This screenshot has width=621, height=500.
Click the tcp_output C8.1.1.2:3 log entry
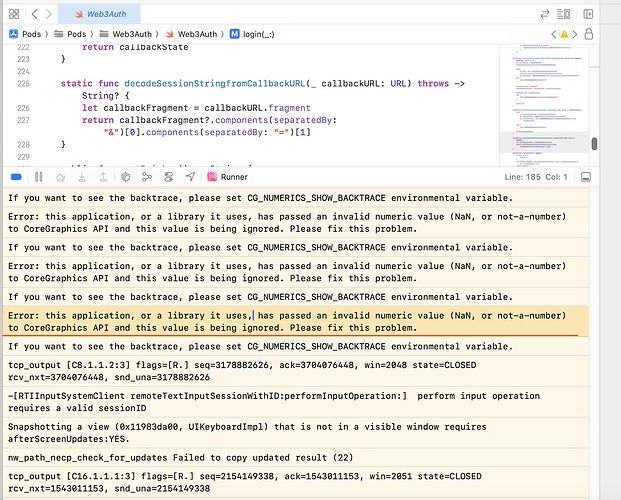[x=296, y=371]
